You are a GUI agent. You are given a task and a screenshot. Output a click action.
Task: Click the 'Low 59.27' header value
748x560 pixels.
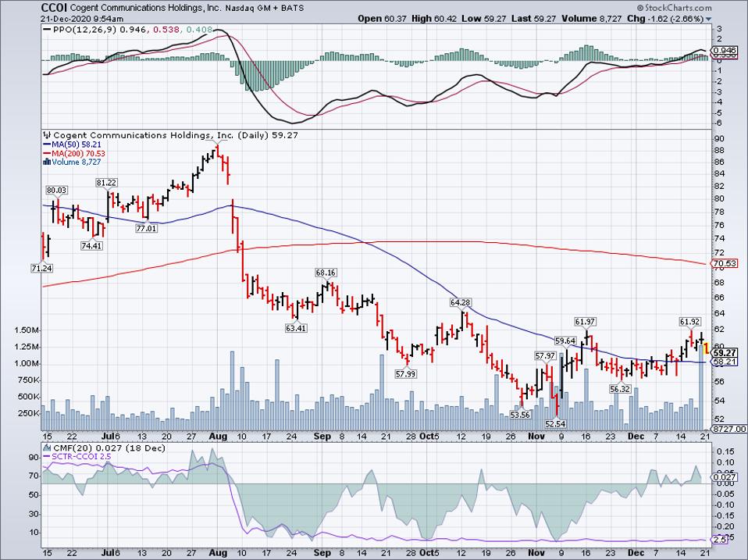click(483, 19)
